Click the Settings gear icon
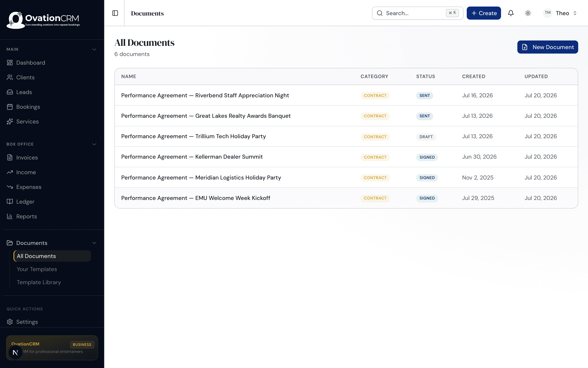This screenshot has width=588, height=368. 10,322
